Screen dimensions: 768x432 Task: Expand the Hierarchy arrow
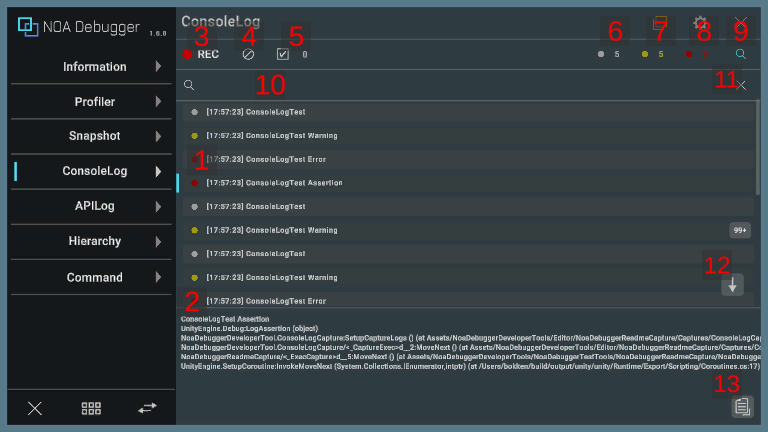coord(158,242)
